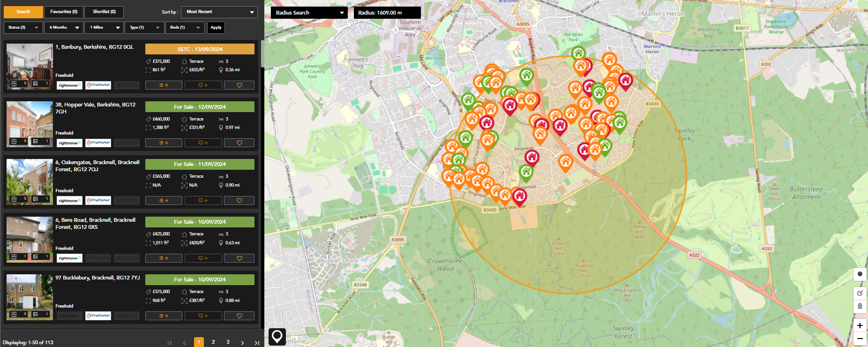Open the Shortlist (0) tab
The image size is (868, 347).
coord(104,12)
